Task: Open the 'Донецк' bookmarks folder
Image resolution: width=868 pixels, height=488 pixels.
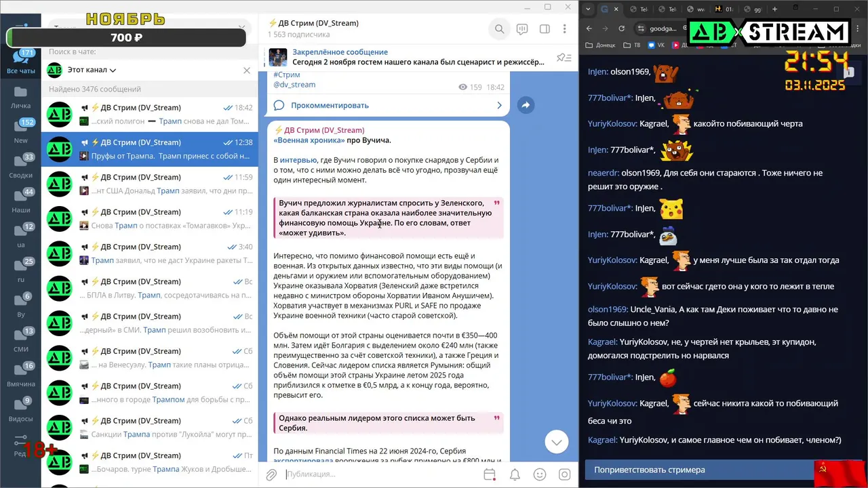Action: point(600,45)
